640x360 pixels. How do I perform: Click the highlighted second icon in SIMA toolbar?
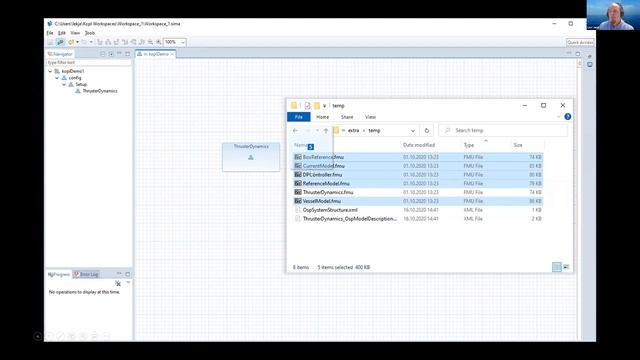click(60, 42)
